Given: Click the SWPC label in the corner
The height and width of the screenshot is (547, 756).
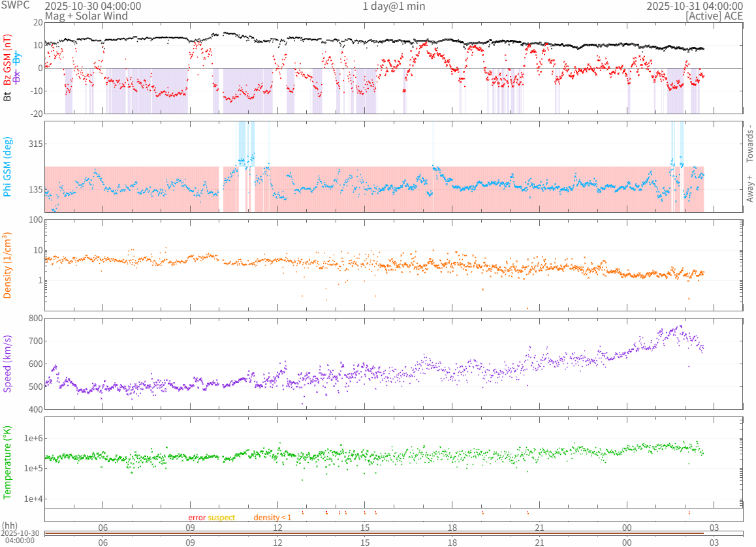Looking at the screenshot, I should click(16, 5).
